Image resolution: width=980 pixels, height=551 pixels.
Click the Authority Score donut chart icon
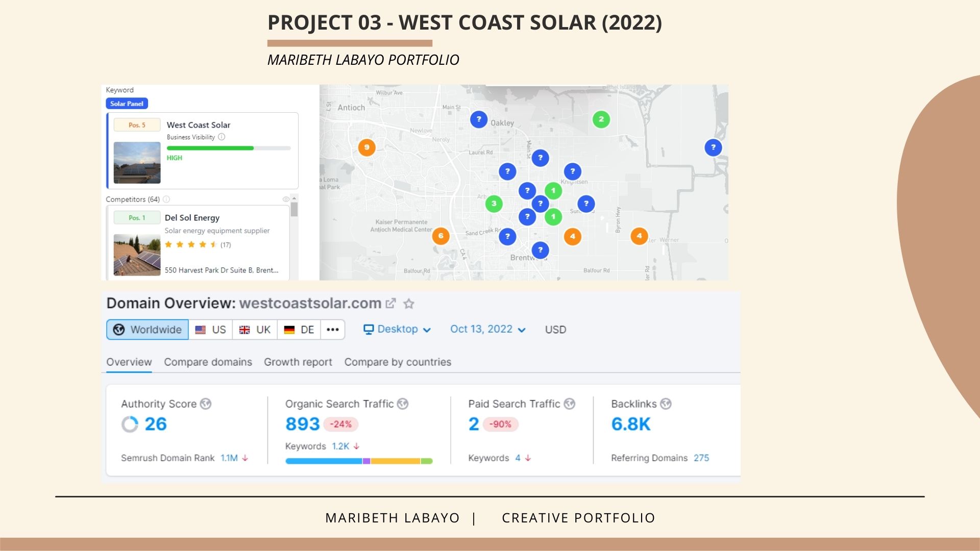130,424
